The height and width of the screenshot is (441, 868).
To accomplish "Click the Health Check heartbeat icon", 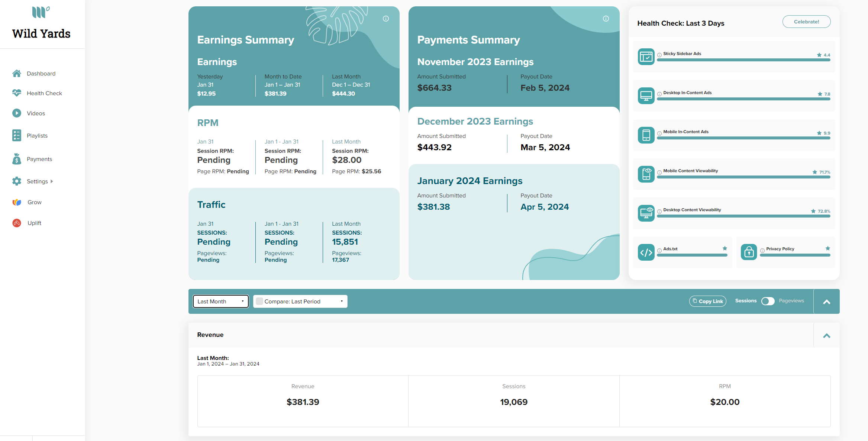I will coord(17,93).
